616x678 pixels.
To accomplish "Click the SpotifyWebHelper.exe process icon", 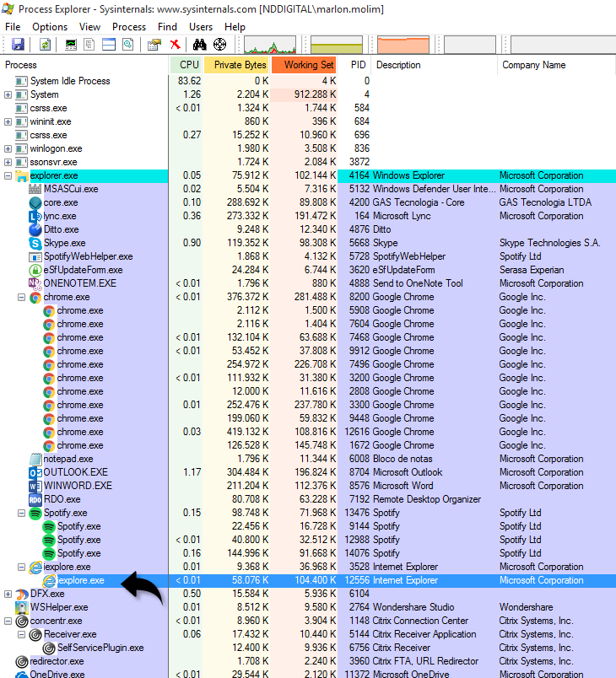I will (x=35, y=257).
